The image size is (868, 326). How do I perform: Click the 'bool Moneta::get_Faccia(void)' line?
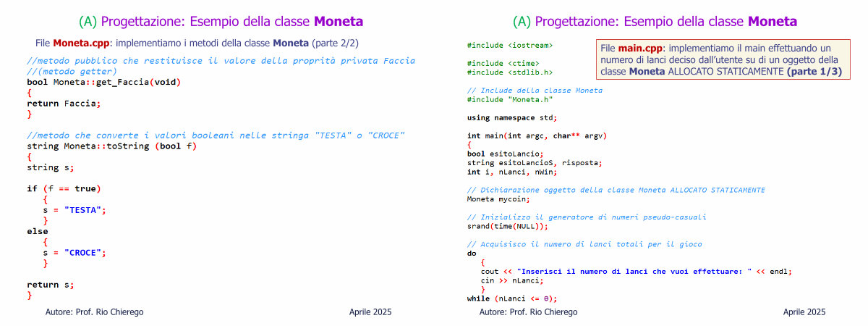tap(104, 82)
